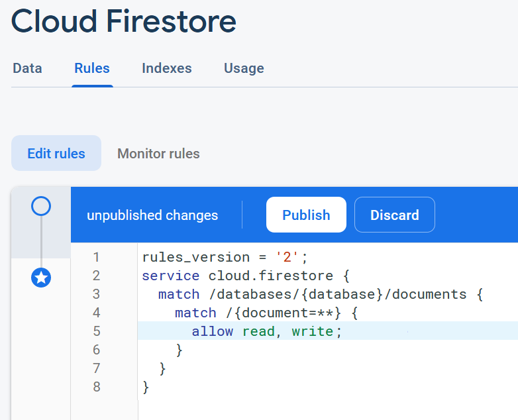Select the starred published version marker
The height and width of the screenshot is (420, 518).
pyautogui.click(x=41, y=278)
